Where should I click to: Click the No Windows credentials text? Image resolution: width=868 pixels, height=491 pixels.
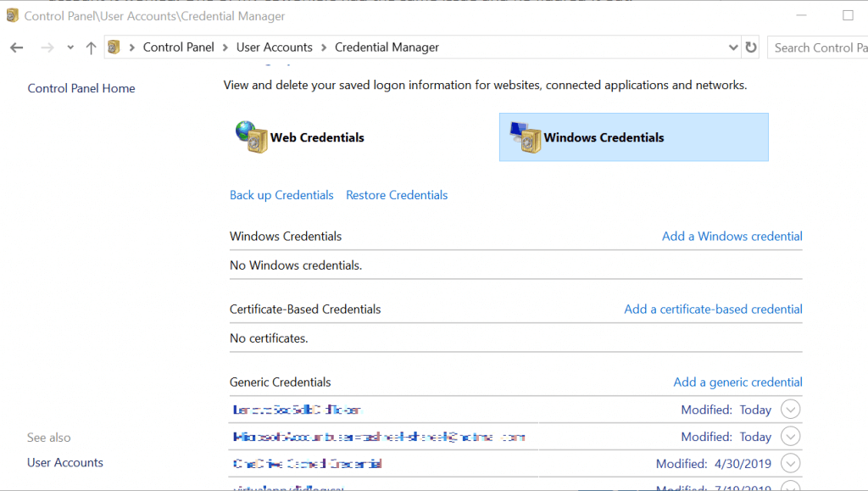pyautogui.click(x=296, y=265)
